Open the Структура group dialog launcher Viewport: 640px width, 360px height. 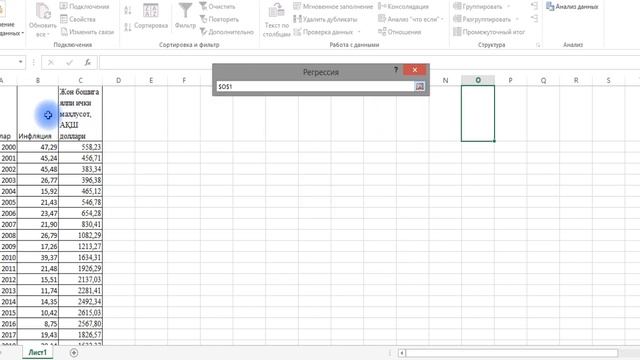pos(538,45)
